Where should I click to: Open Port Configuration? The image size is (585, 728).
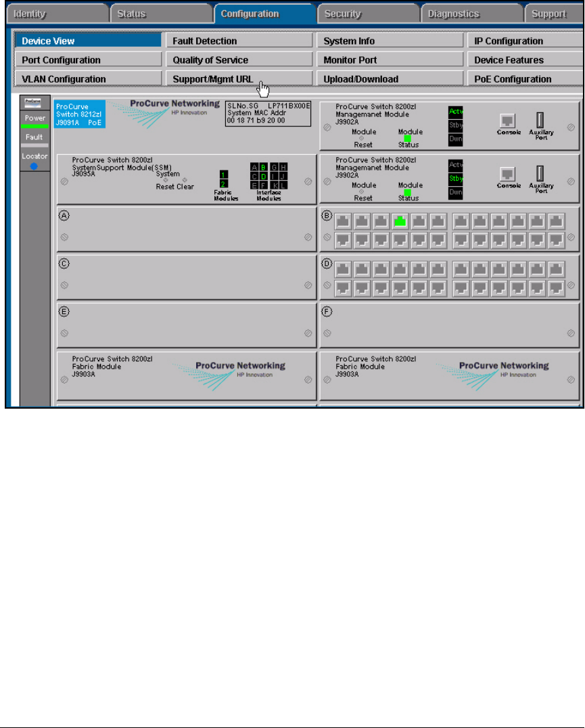tap(88, 60)
